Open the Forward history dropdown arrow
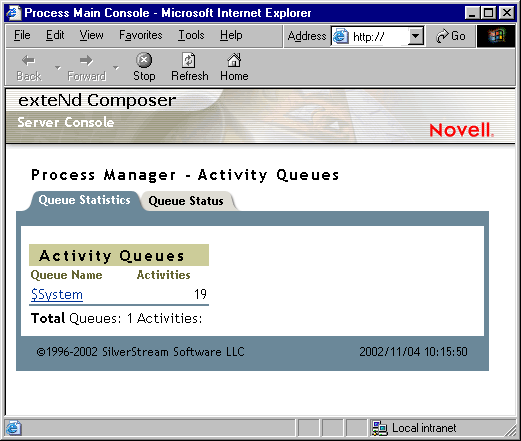 (116, 68)
